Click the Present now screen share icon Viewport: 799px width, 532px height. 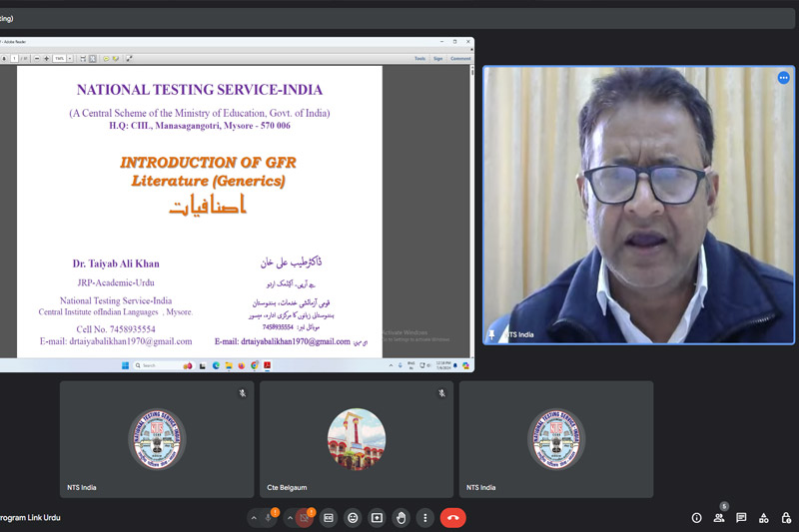tap(377, 518)
